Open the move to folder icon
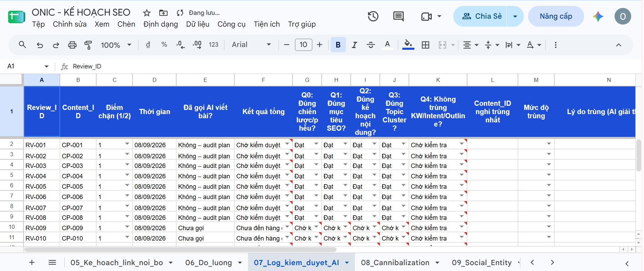This screenshot has height=271, width=644. pos(163,13)
